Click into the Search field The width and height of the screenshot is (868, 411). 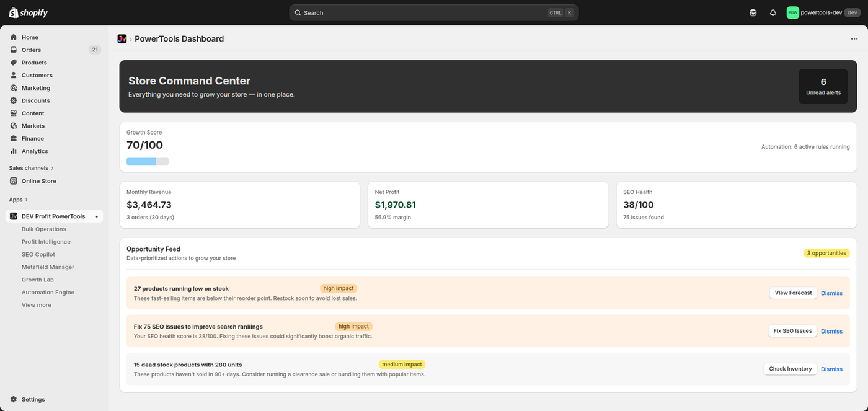pos(433,12)
